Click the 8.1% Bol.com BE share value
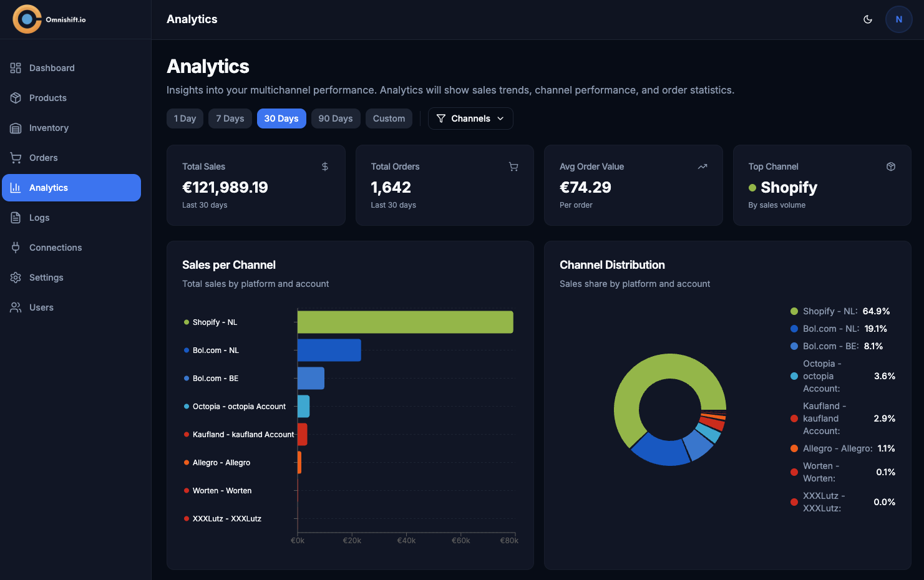This screenshot has width=924, height=580. (x=873, y=346)
